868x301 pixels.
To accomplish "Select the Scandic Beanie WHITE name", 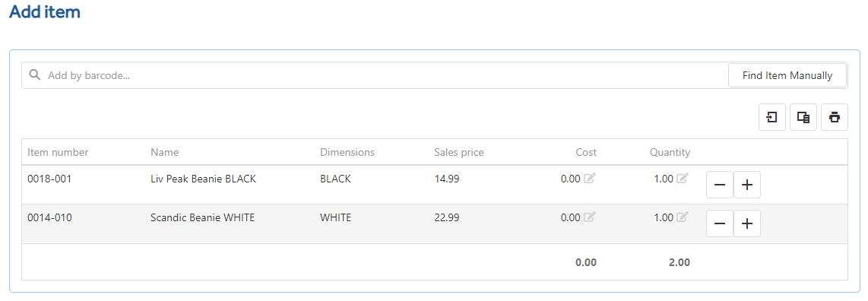I will (x=203, y=217).
